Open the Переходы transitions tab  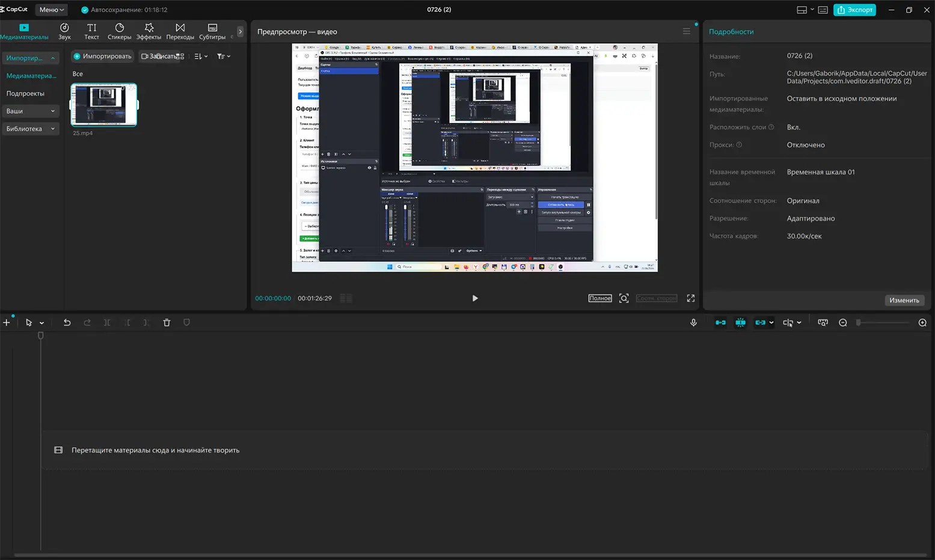tap(180, 32)
